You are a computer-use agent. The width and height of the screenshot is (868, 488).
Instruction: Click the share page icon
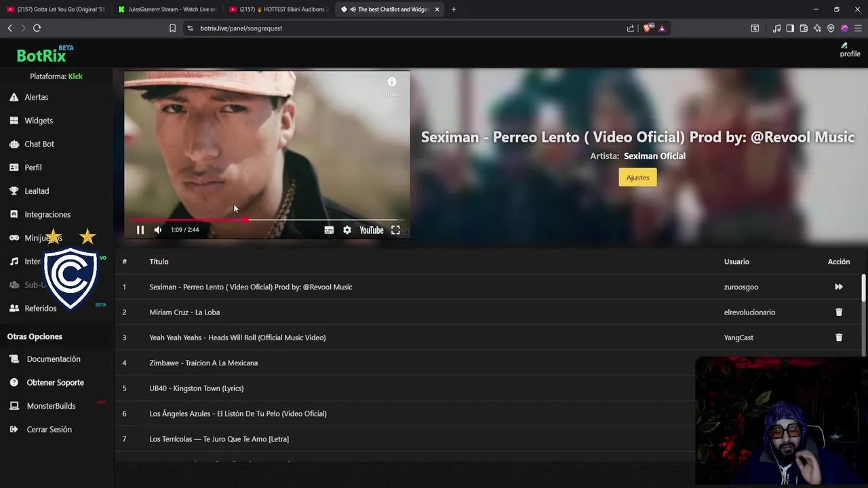[631, 28]
